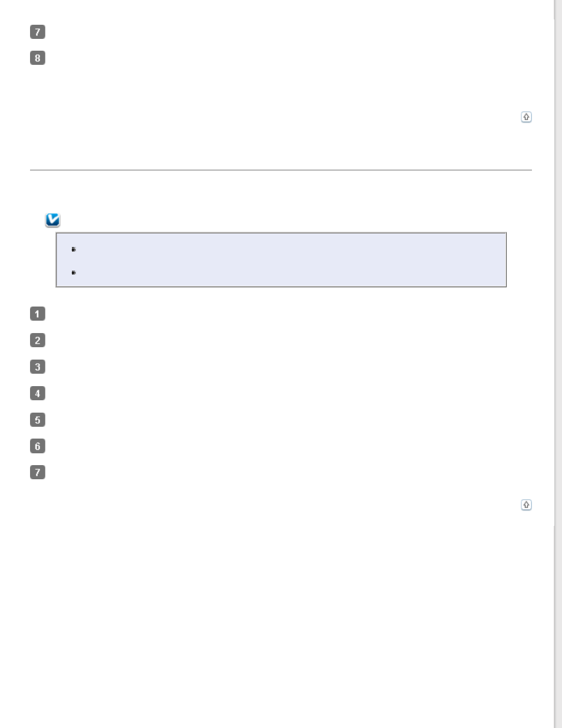Click the step 6 number badge

[x=37, y=446]
